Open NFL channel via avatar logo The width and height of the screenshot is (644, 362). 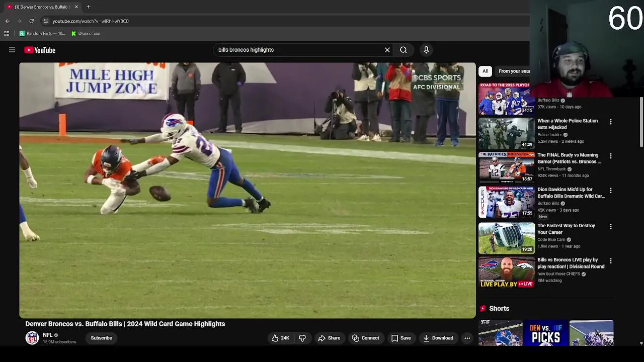click(x=32, y=338)
